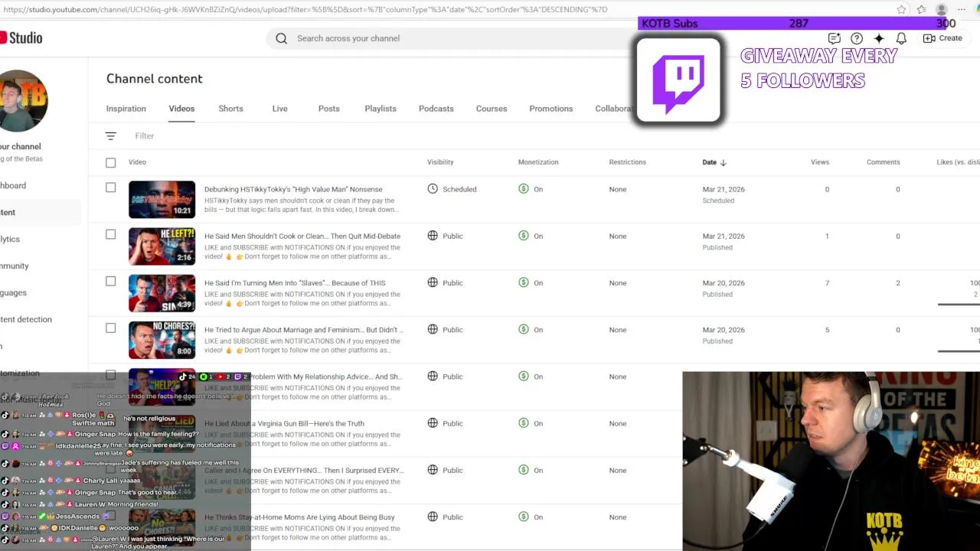The height and width of the screenshot is (551, 980).
Task: Click the date column sort arrow
Action: pos(724,162)
